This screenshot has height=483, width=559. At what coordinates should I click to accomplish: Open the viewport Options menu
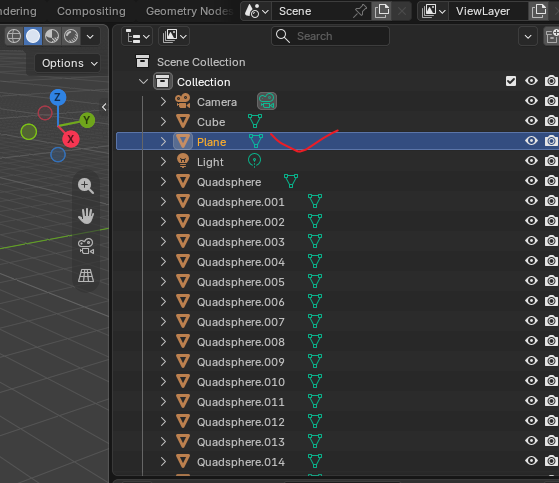pos(67,63)
